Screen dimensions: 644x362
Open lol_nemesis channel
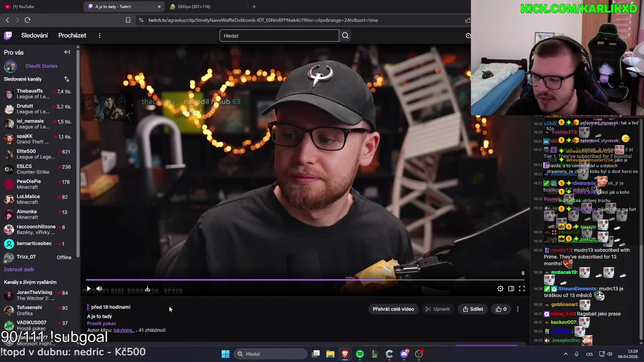click(x=38, y=124)
